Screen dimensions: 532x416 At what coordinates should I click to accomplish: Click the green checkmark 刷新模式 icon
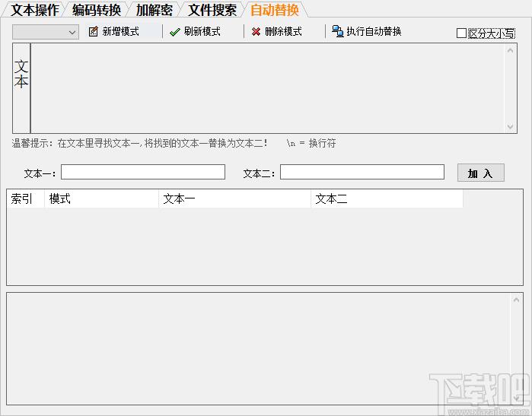coord(175,32)
